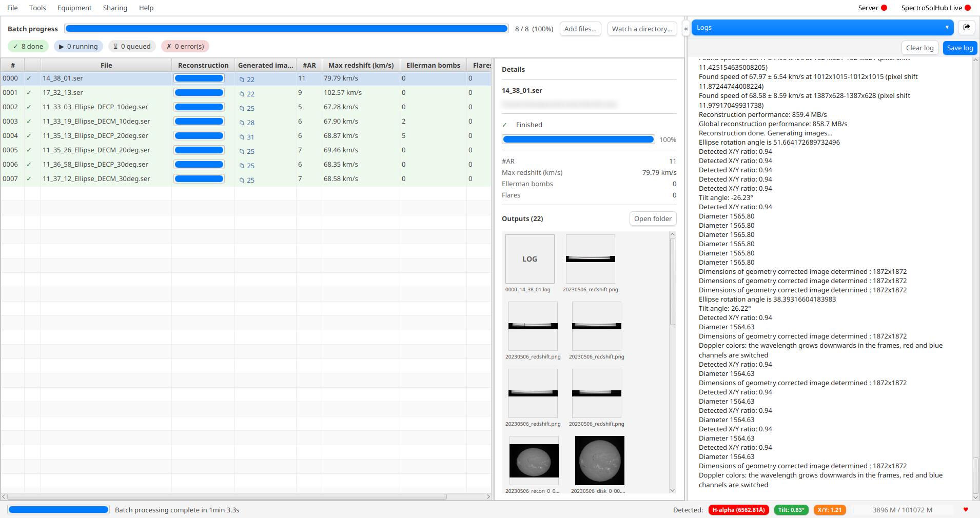Sort table by Max redshift column header
This screenshot has width=980, height=518.
(x=361, y=65)
